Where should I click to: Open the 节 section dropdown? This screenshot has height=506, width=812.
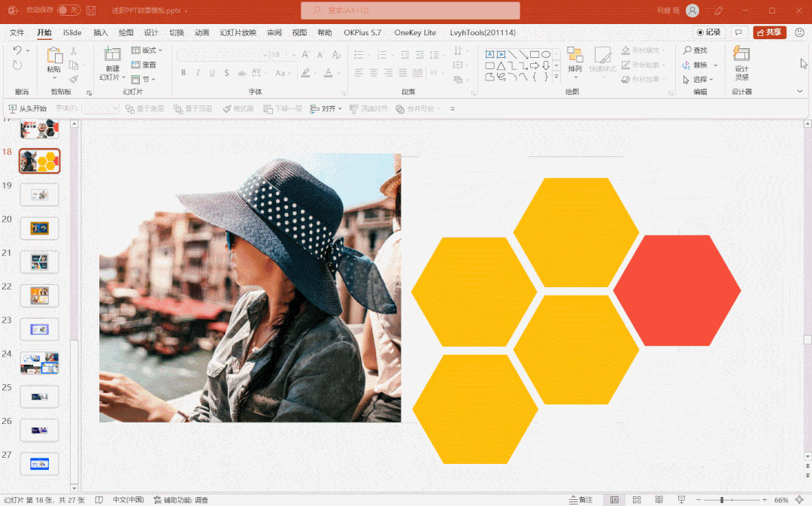[x=143, y=79]
